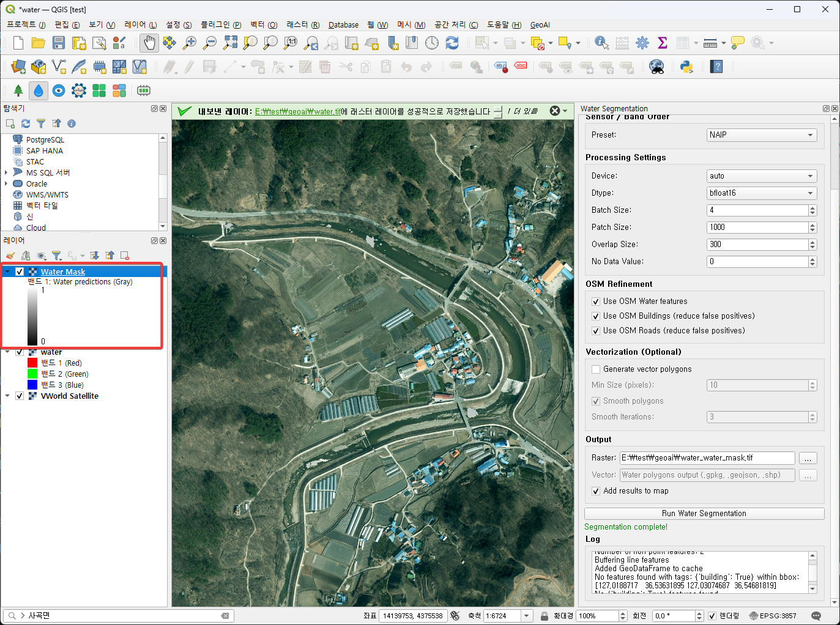Collapse the Water Mask layer tree
Screen dimensions: 840x625
click(x=7, y=272)
